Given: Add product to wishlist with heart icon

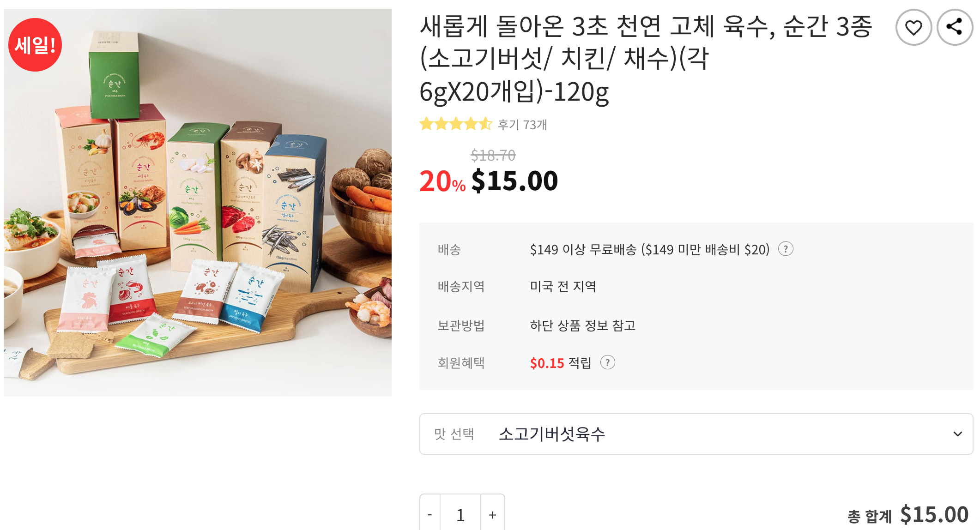Looking at the screenshot, I should 913,28.
